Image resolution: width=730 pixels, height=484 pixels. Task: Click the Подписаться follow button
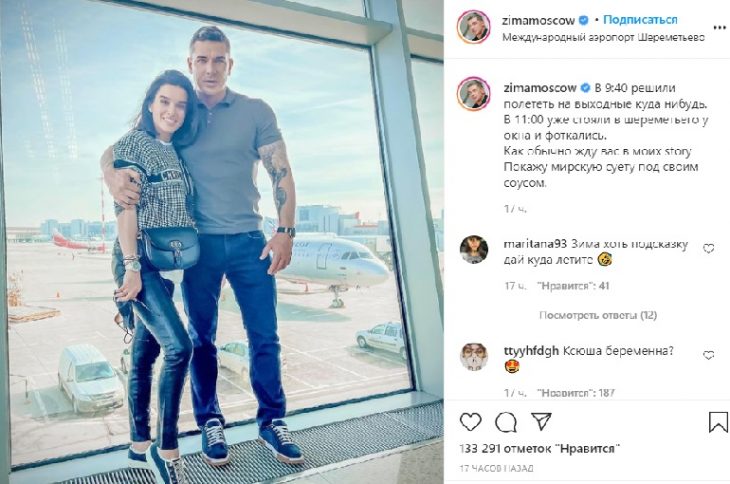(x=640, y=20)
